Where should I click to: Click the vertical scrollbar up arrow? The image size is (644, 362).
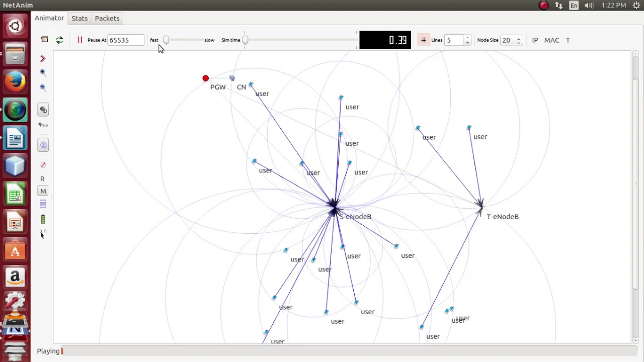pyautogui.click(x=635, y=54)
